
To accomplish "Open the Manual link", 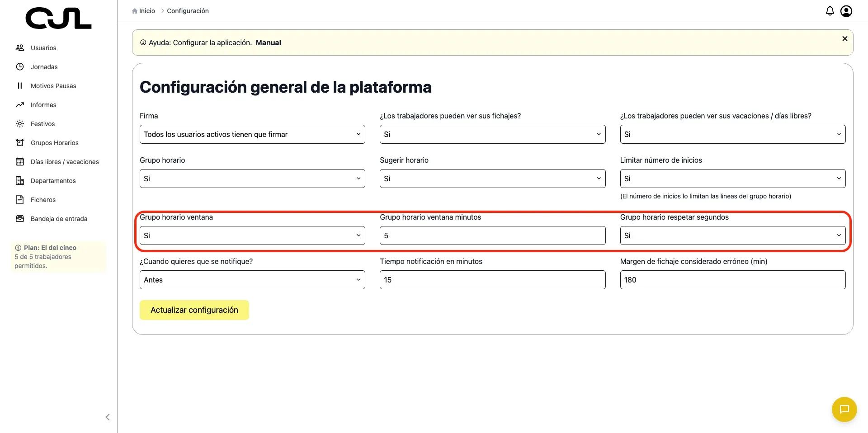I will (x=269, y=42).
